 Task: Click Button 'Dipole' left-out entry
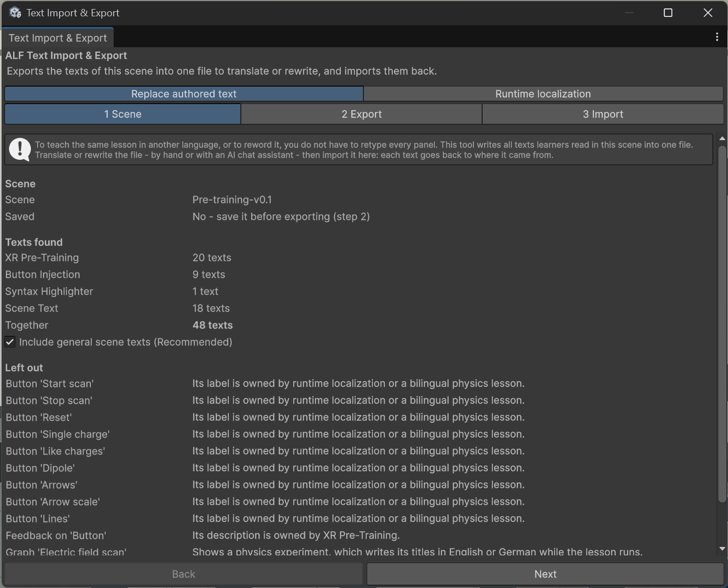(40, 468)
